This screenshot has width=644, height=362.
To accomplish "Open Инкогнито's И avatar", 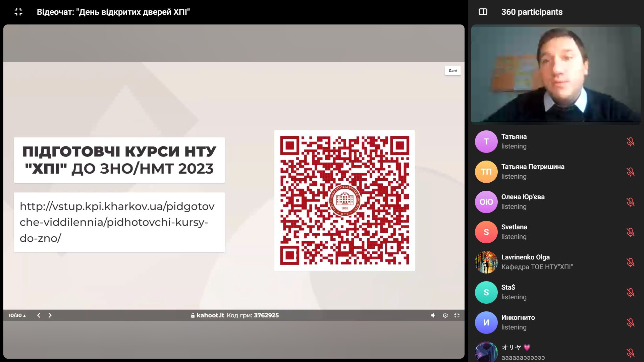I will tap(486, 323).
